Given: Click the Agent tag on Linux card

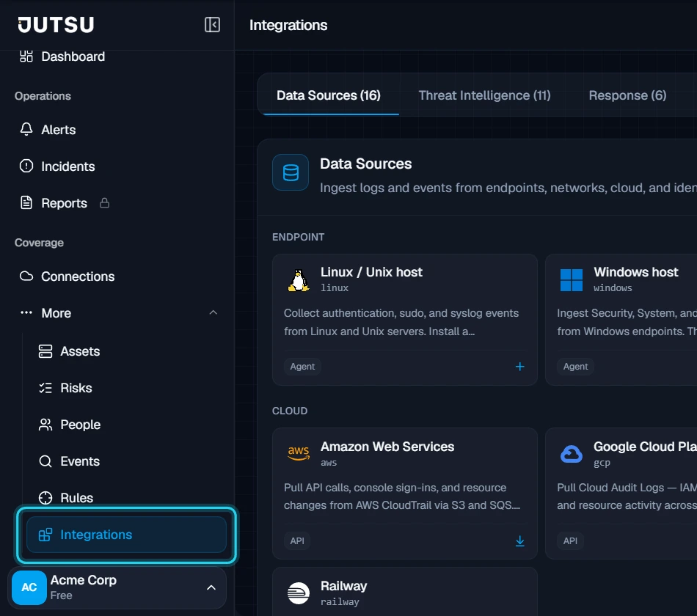Looking at the screenshot, I should [x=302, y=366].
